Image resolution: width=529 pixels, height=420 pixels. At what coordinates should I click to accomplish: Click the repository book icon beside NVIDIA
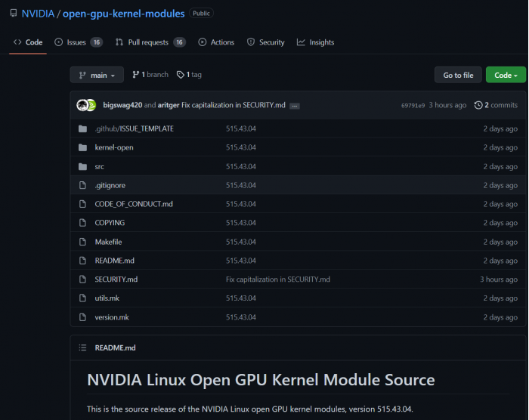(x=13, y=14)
